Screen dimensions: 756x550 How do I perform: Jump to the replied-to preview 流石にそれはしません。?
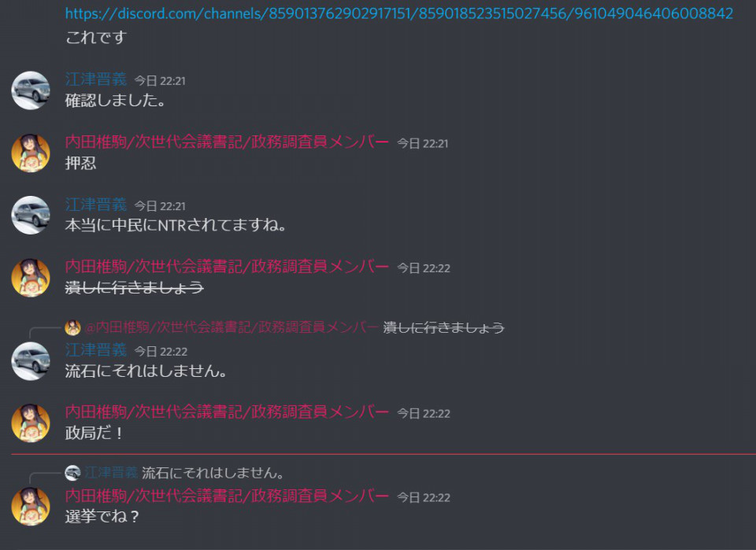pyautogui.click(x=213, y=473)
